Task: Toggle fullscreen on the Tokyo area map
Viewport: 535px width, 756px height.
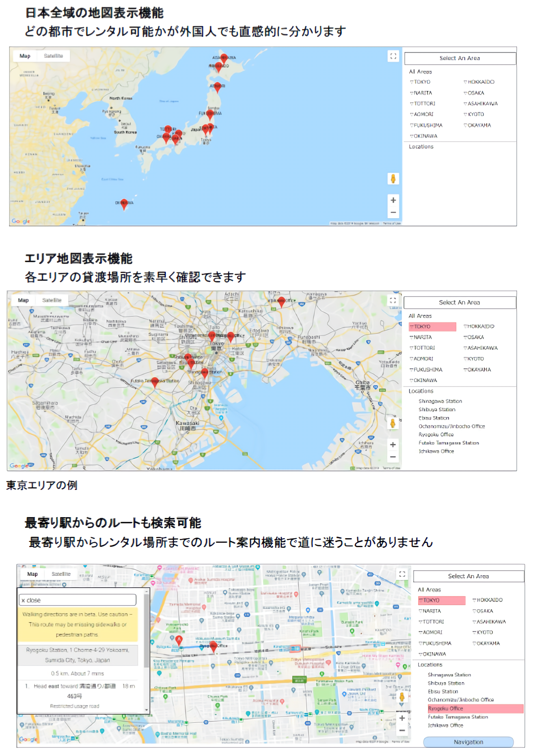Action: point(393,301)
